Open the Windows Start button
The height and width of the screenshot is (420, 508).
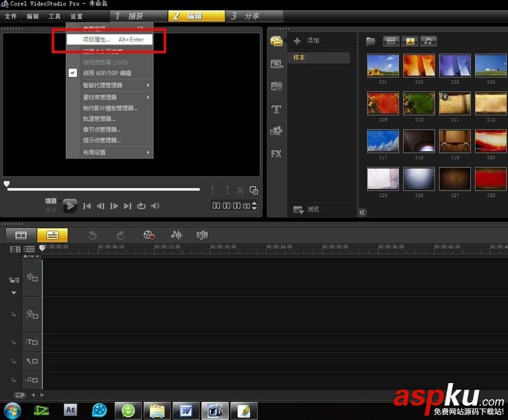pyautogui.click(x=12, y=411)
